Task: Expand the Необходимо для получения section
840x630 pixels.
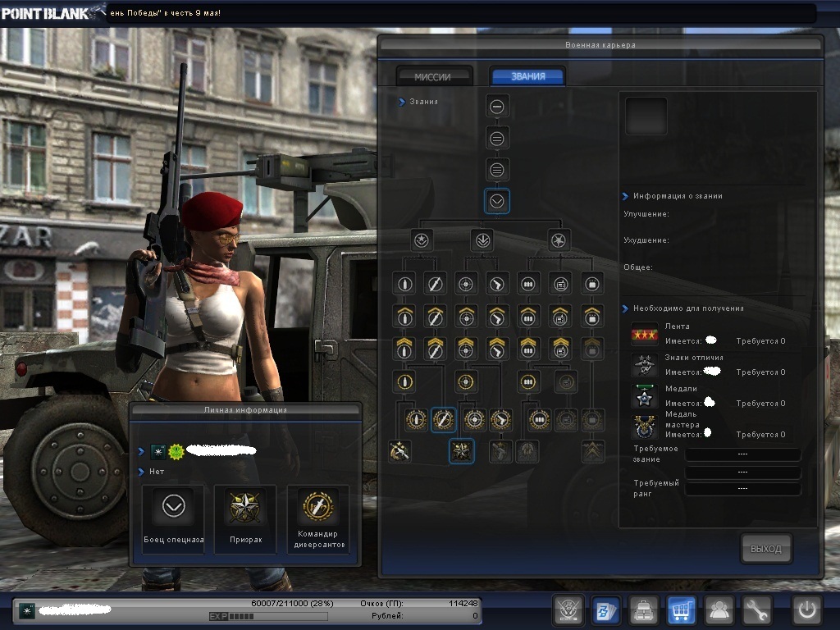Action: [x=625, y=308]
